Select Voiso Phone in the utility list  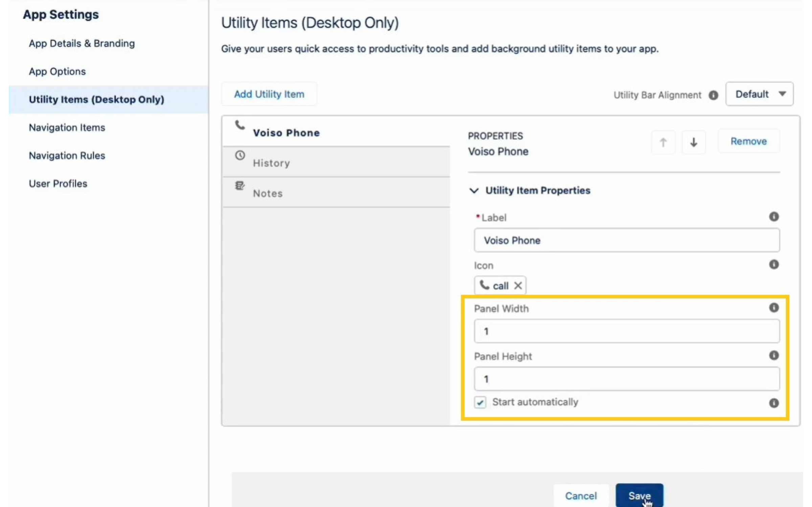click(x=336, y=132)
